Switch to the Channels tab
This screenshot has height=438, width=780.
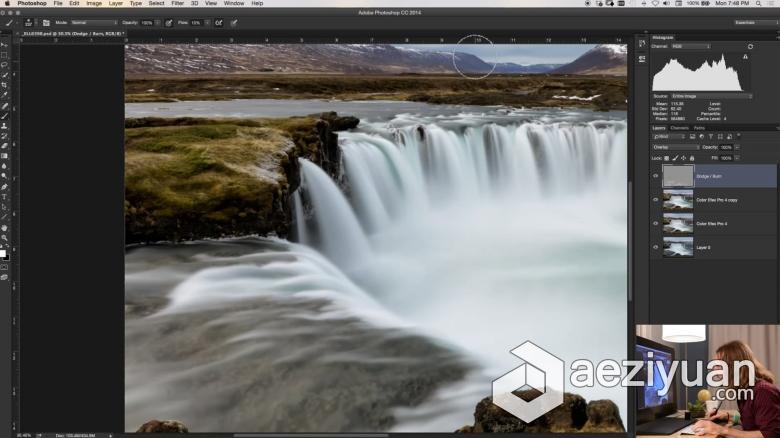click(x=679, y=128)
